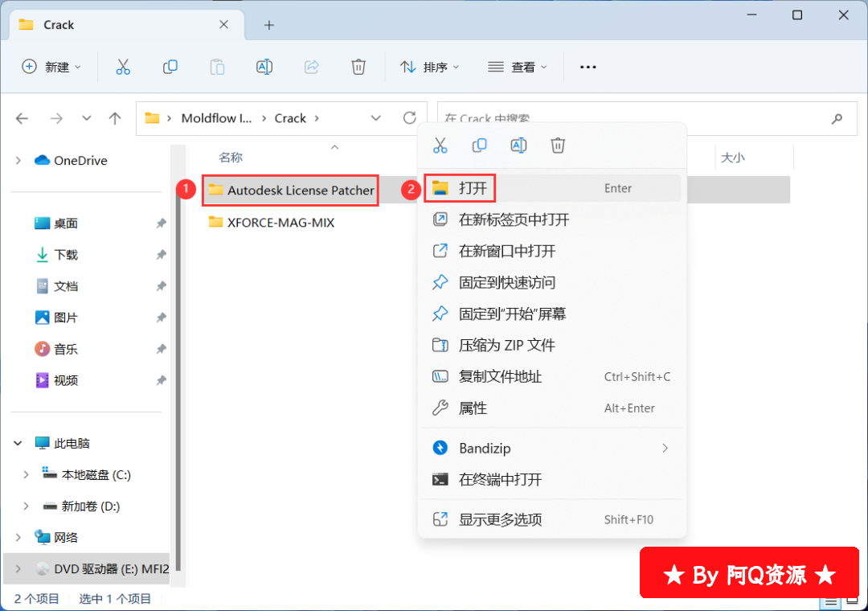Click the Rename icon in the top toolbar
The image size is (868, 611).
(x=264, y=67)
